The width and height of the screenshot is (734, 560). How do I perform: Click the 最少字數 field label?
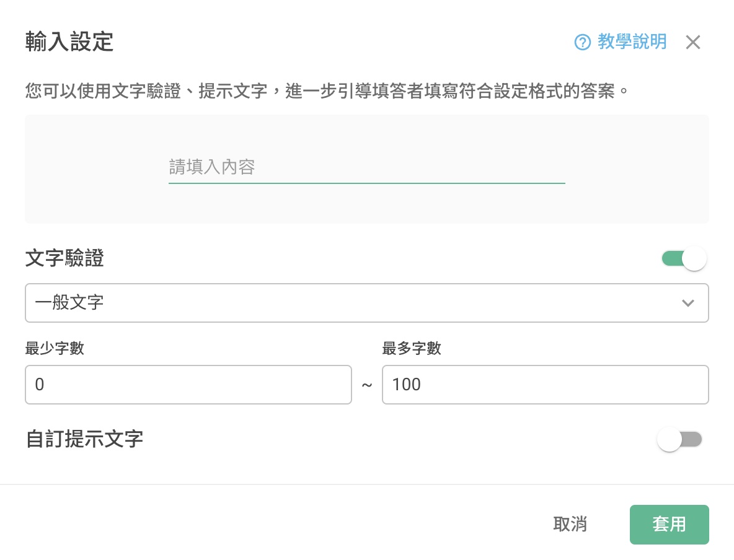click(x=55, y=348)
